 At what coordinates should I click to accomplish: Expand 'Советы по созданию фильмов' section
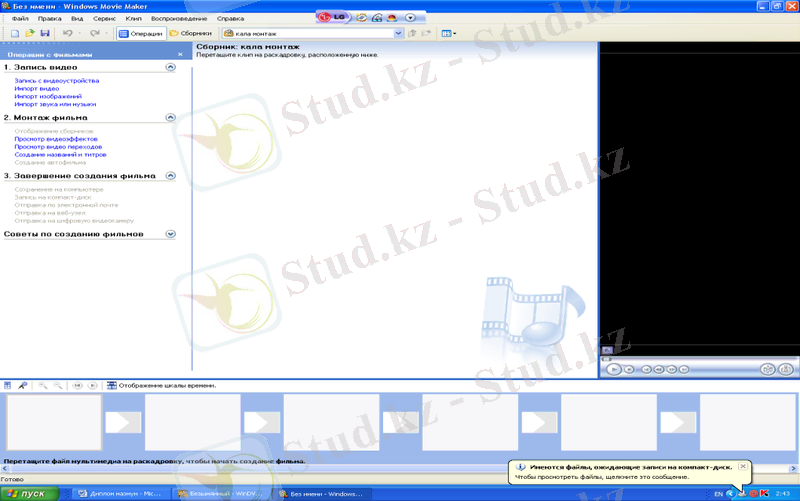pyautogui.click(x=170, y=234)
